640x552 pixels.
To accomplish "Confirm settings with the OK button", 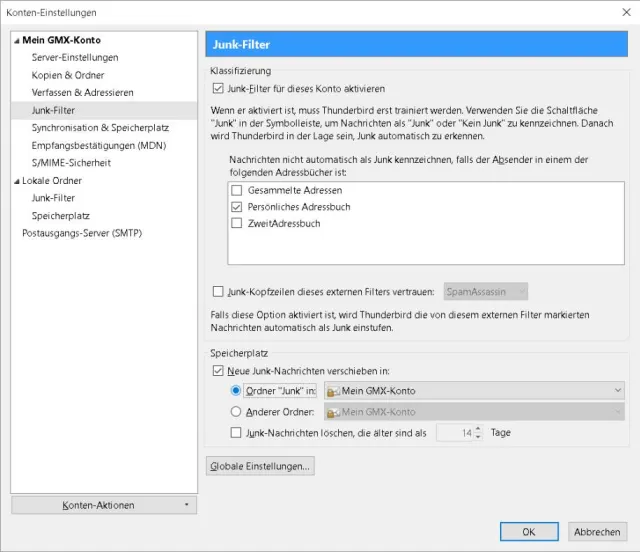I will click(528, 532).
